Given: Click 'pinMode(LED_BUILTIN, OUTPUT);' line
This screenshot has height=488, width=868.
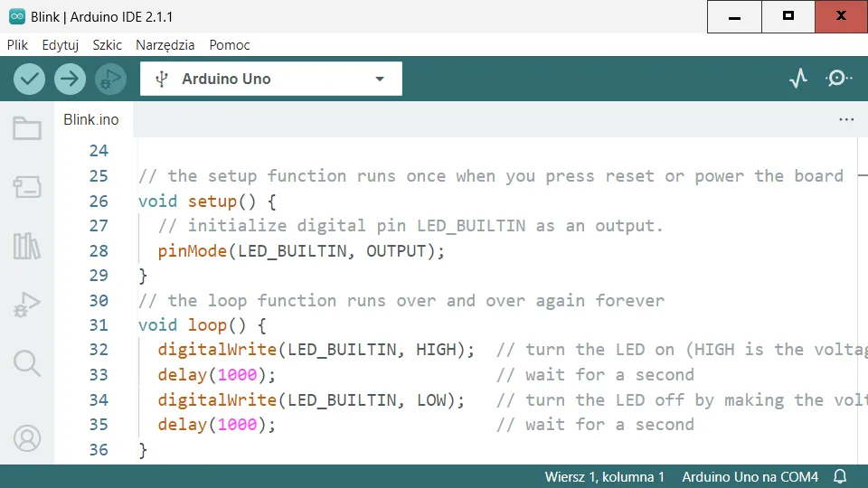Looking at the screenshot, I should click(301, 251).
